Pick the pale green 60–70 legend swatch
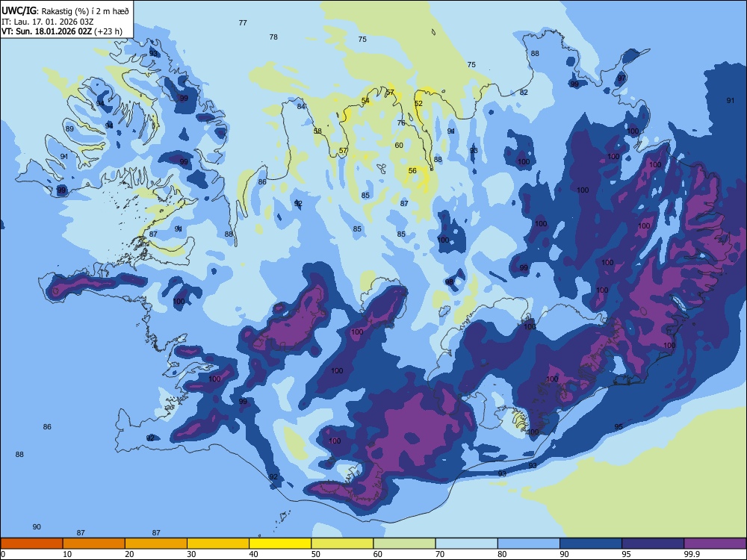Viewport: 747px width, 560px height. 404,544
